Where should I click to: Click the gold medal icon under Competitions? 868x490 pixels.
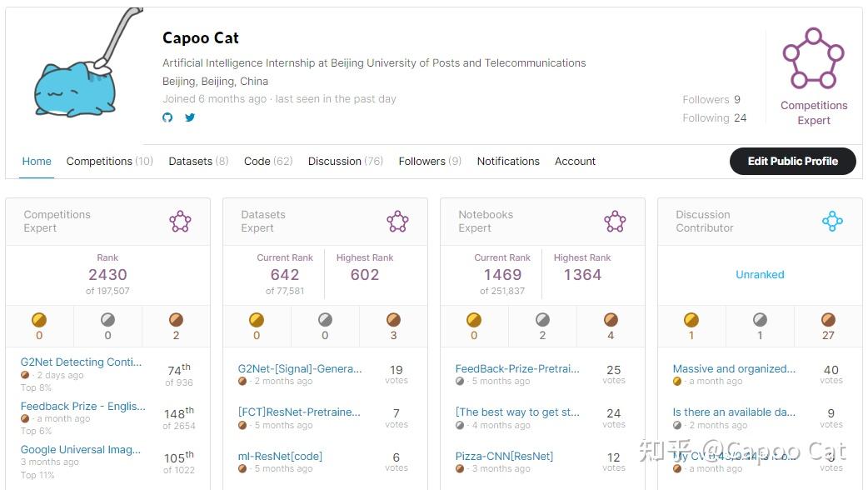pyautogui.click(x=39, y=318)
